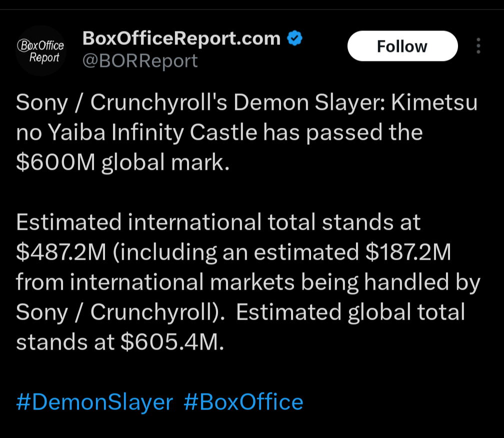Click the "$600M global mark" text
The width and height of the screenshot is (504, 438).
pos(122,163)
